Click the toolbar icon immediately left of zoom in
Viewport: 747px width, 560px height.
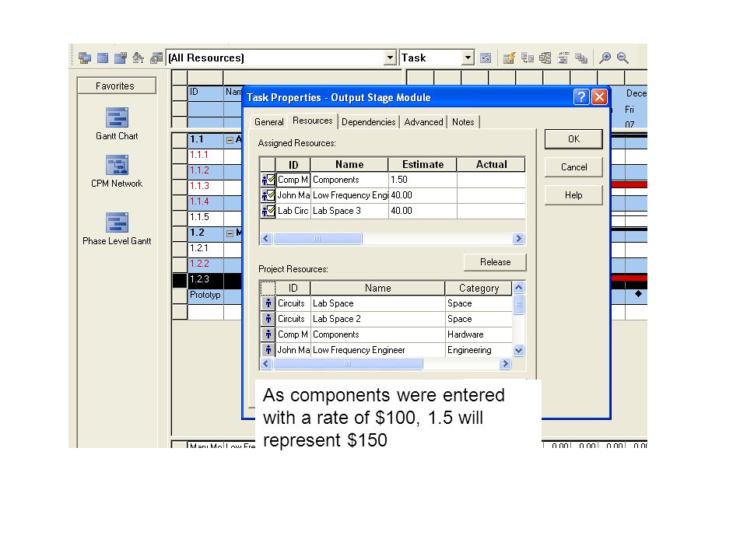(x=581, y=58)
